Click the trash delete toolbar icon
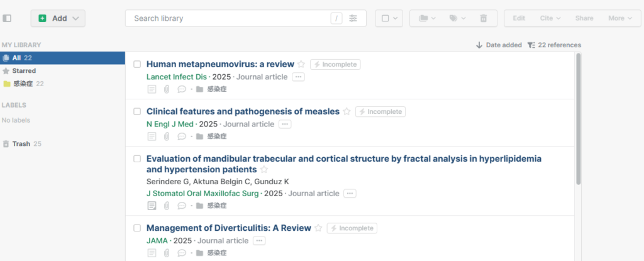Screen dimensions: 644x261 483,18
